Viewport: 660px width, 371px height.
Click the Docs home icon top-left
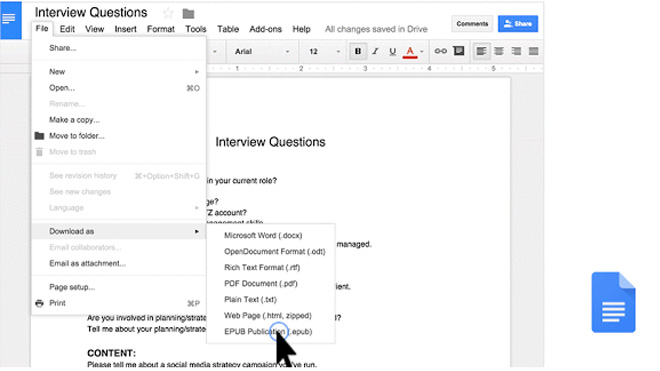point(10,20)
